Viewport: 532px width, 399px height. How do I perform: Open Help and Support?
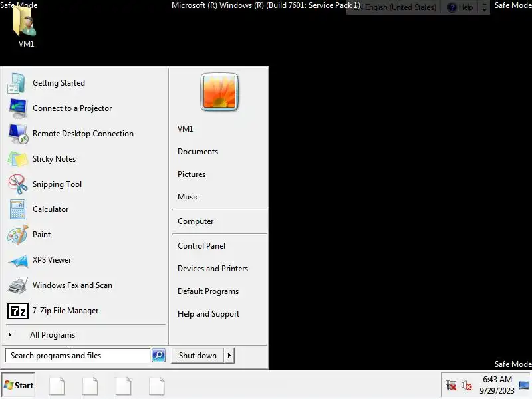208,314
